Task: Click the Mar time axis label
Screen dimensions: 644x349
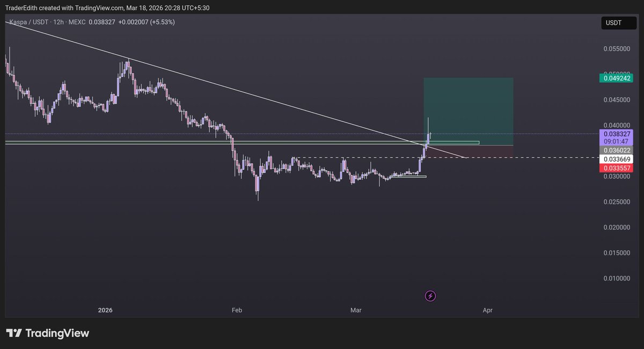Action: (356, 310)
